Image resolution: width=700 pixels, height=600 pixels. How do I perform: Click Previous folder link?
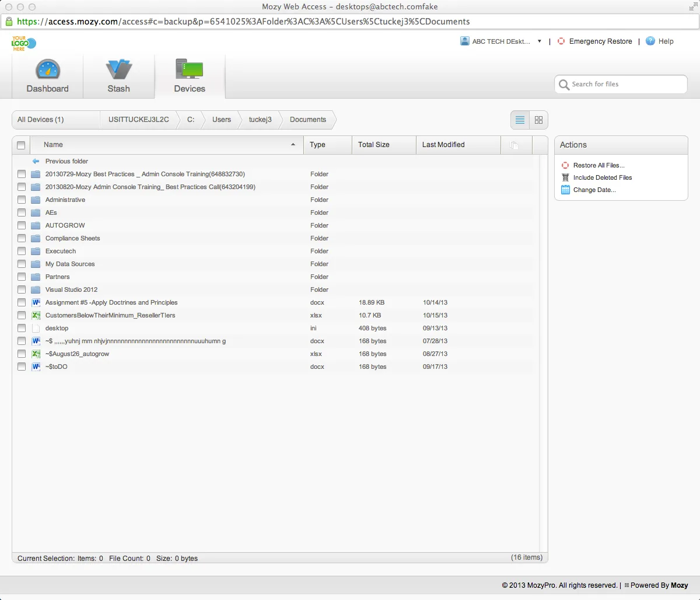click(66, 161)
